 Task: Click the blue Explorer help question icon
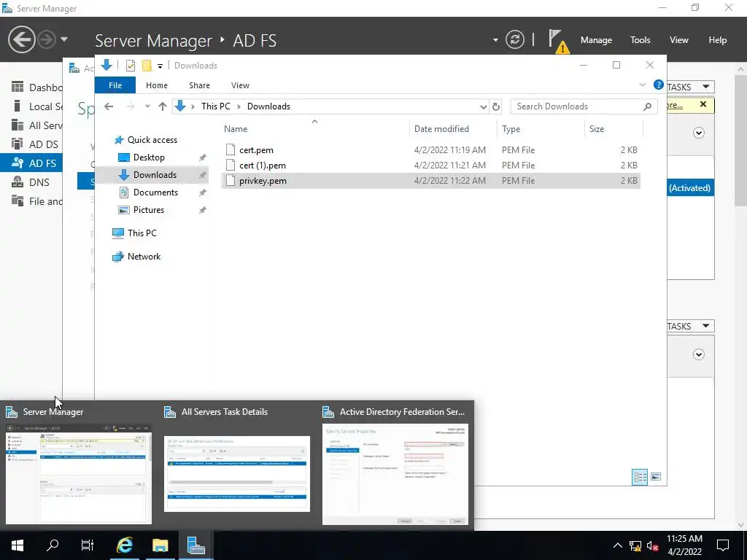(659, 85)
